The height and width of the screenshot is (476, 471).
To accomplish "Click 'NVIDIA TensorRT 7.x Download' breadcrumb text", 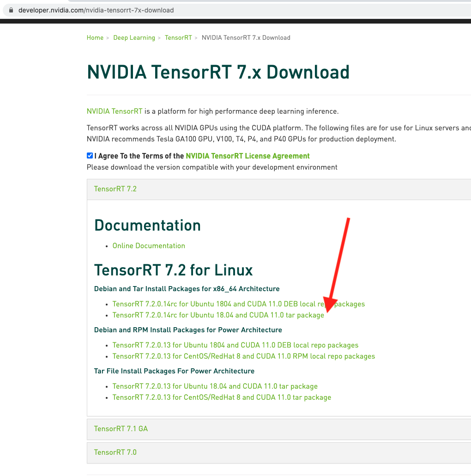I will tap(246, 37).
